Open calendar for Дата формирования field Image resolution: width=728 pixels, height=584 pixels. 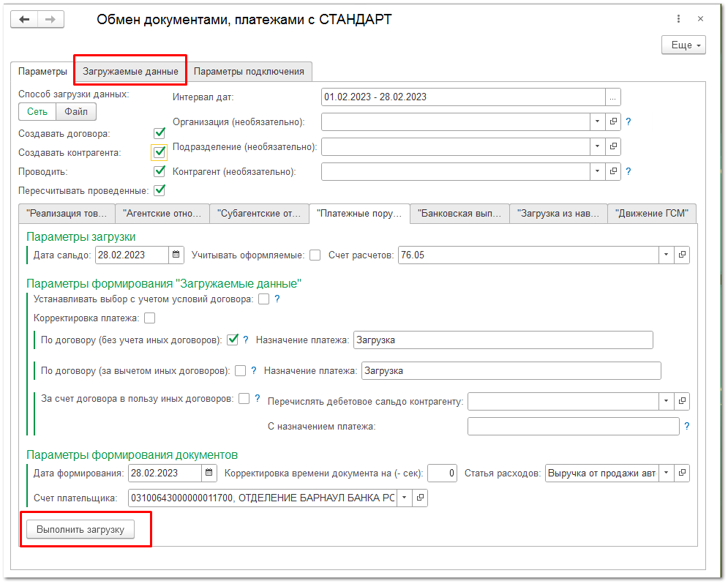[209, 473]
